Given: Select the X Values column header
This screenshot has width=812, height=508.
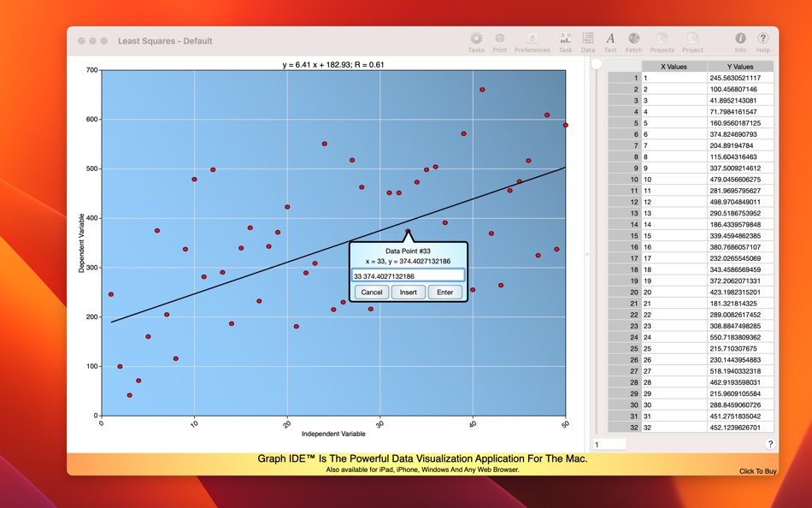Looking at the screenshot, I should (x=674, y=67).
